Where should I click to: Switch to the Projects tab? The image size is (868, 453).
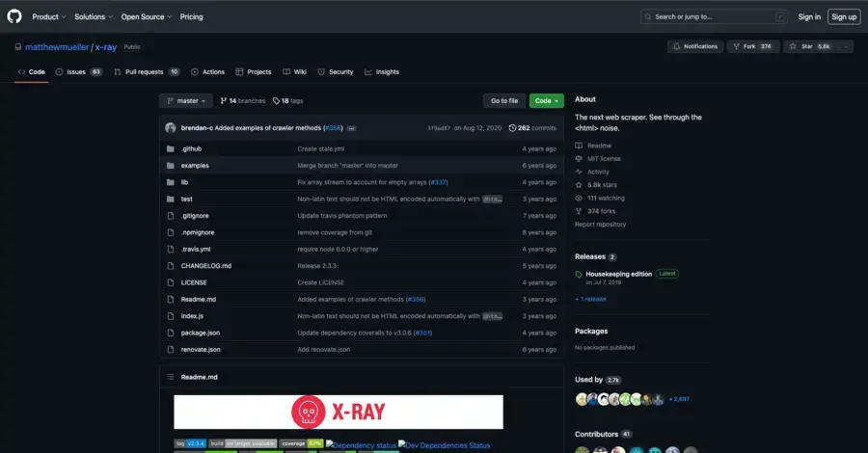(x=254, y=72)
